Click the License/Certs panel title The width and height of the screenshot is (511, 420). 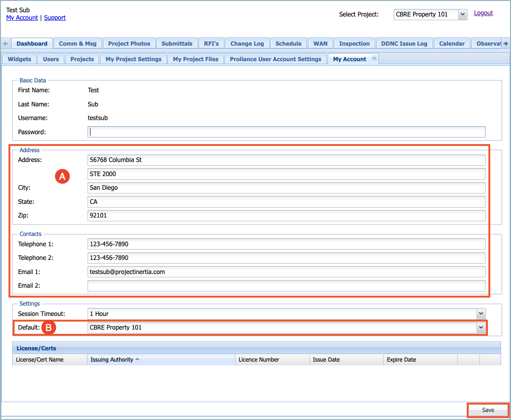pyautogui.click(x=36, y=348)
